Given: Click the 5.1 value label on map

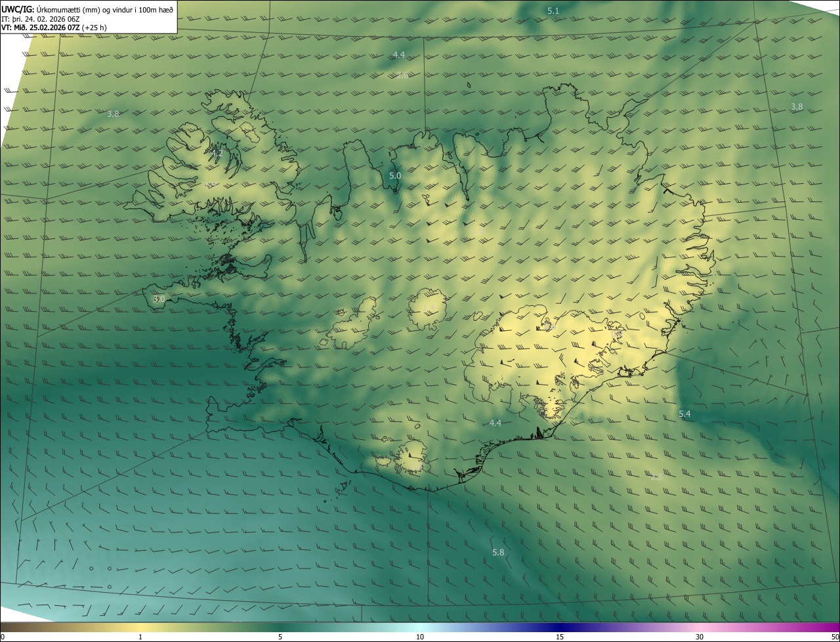Looking at the screenshot, I should click(553, 11).
